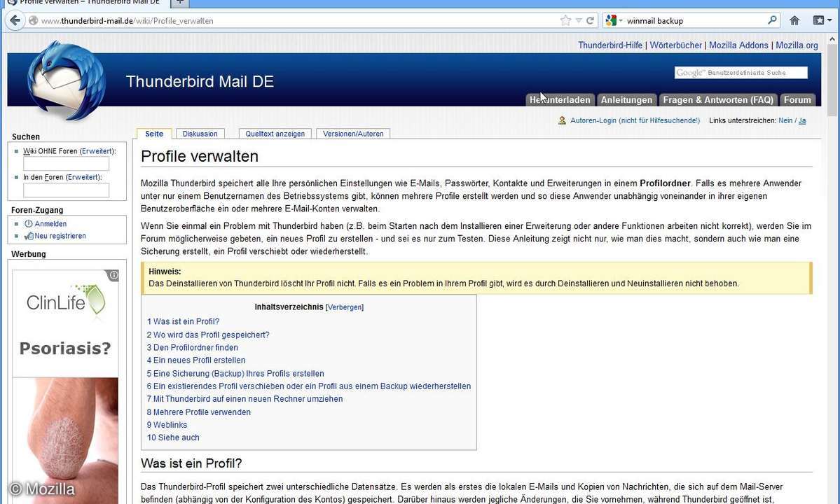Image resolution: width=840 pixels, height=504 pixels.
Task: Go back using the browser back arrow
Action: (15, 21)
